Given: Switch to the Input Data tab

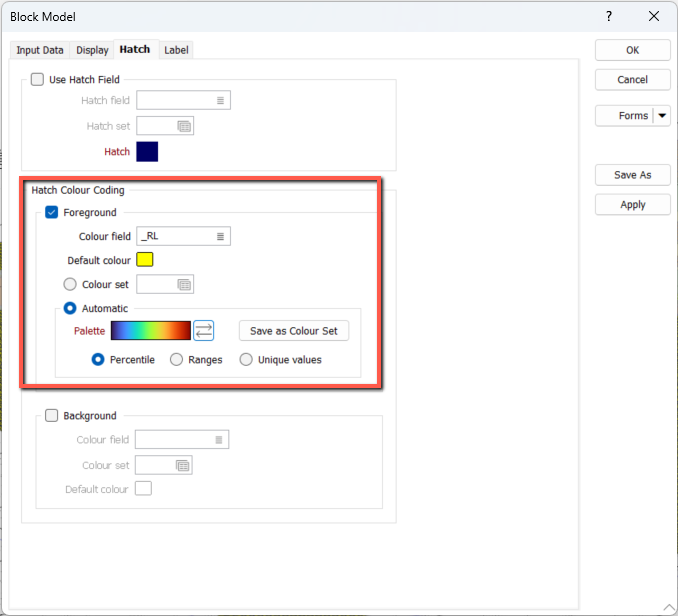Looking at the screenshot, I should pyautogui.click(x=40, y=50).
